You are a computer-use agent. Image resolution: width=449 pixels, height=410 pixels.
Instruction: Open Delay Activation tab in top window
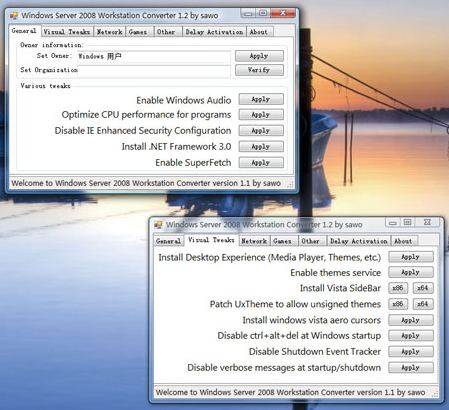coord(214,32)
